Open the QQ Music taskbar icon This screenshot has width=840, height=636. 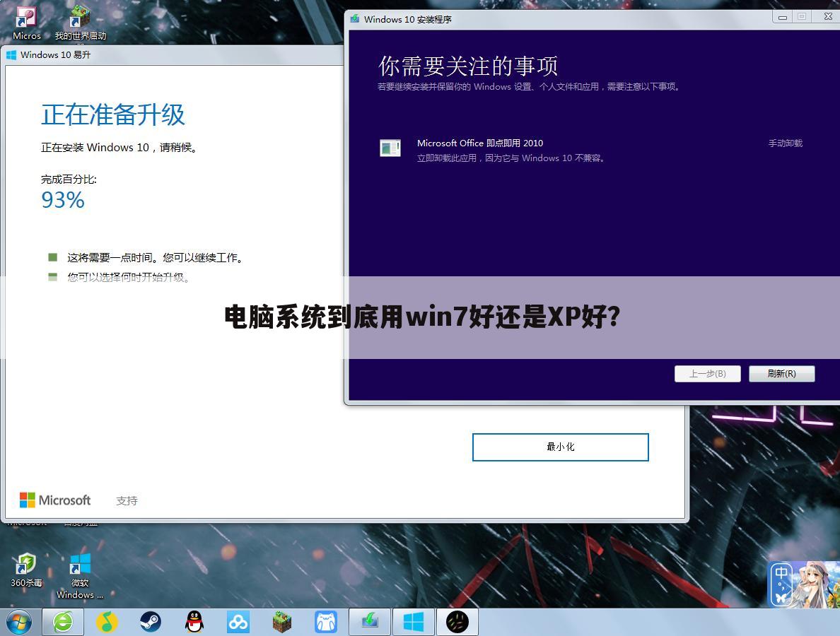[x=107, y=622]
